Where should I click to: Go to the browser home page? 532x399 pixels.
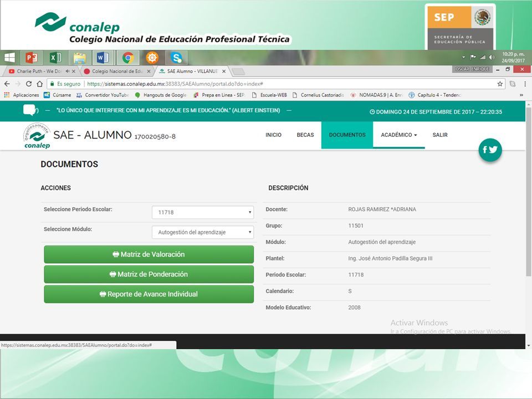(x=40, y=84)
